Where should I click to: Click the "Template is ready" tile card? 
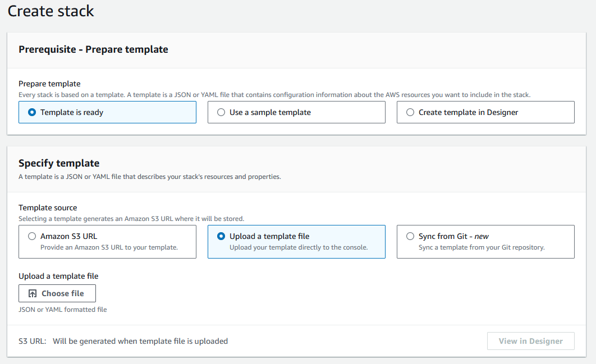(107, 112)
